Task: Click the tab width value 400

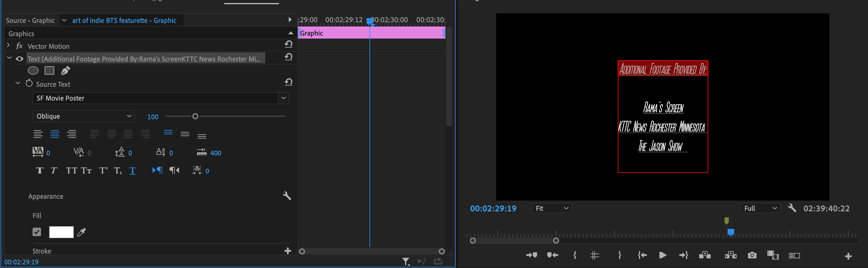Action: click(x=216, y=153)
